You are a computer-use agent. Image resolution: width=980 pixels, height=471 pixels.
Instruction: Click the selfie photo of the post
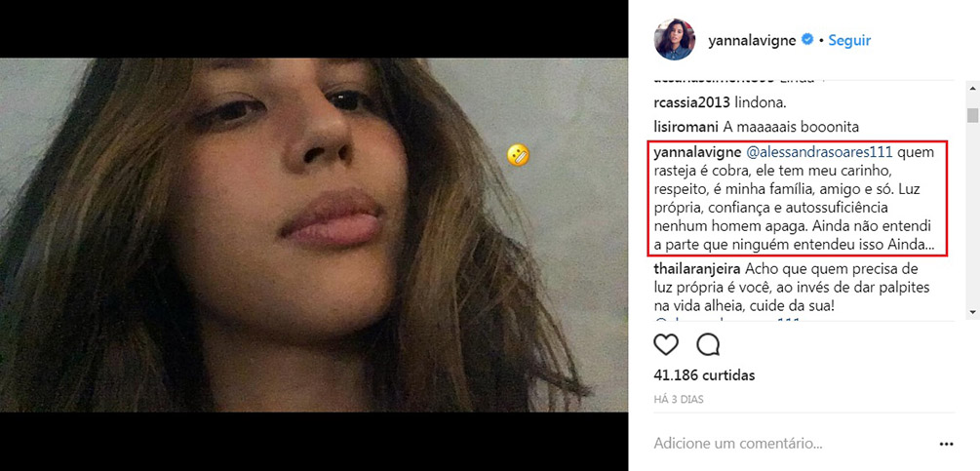(x=312, y=234)
